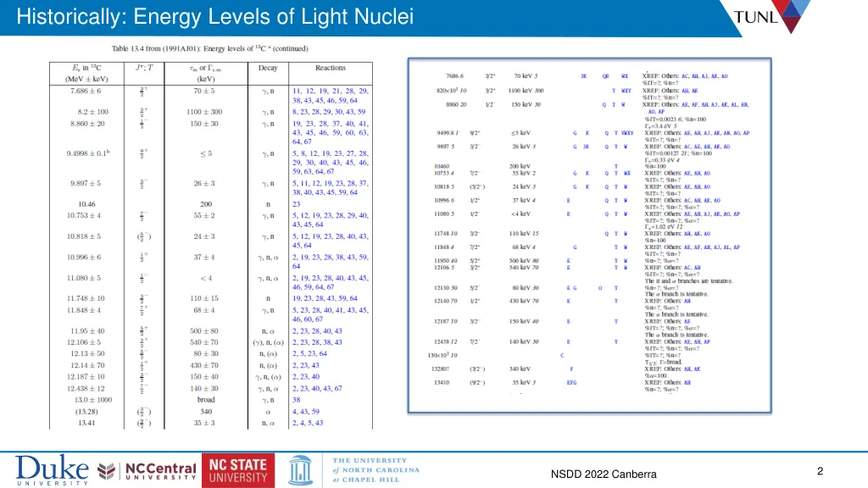Click the width value '540 ± 70'

pyautogui.click(x=203, y=342)
